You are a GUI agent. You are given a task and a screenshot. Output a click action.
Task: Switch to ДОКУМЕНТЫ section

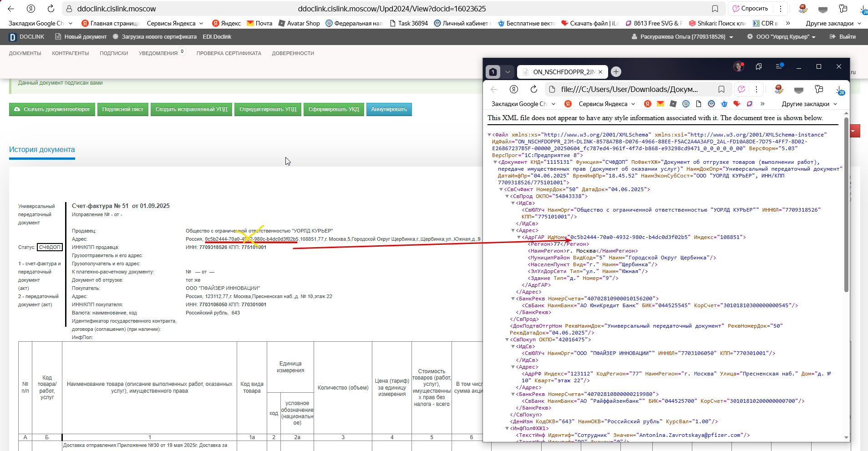click(25, 53)
